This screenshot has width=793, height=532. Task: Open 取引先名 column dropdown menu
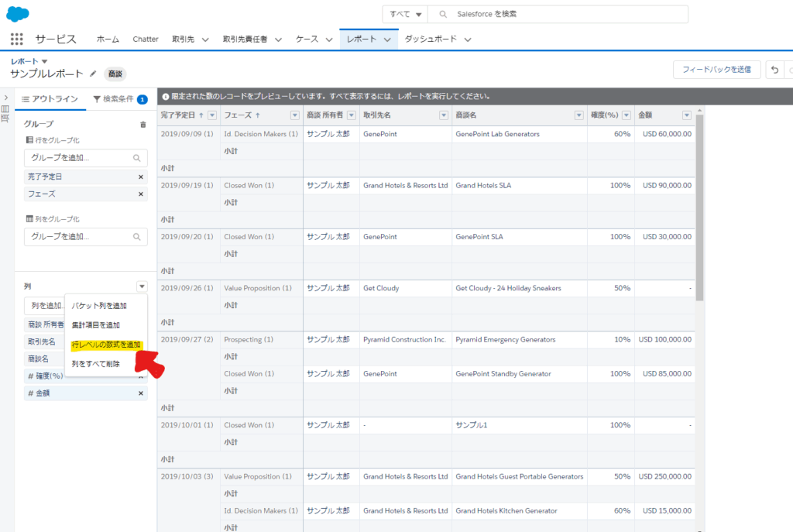(x=444, y=115)
